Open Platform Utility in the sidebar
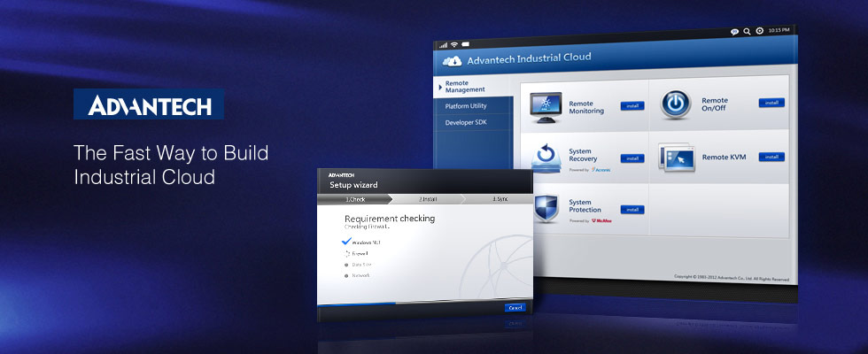 (473, 105)
